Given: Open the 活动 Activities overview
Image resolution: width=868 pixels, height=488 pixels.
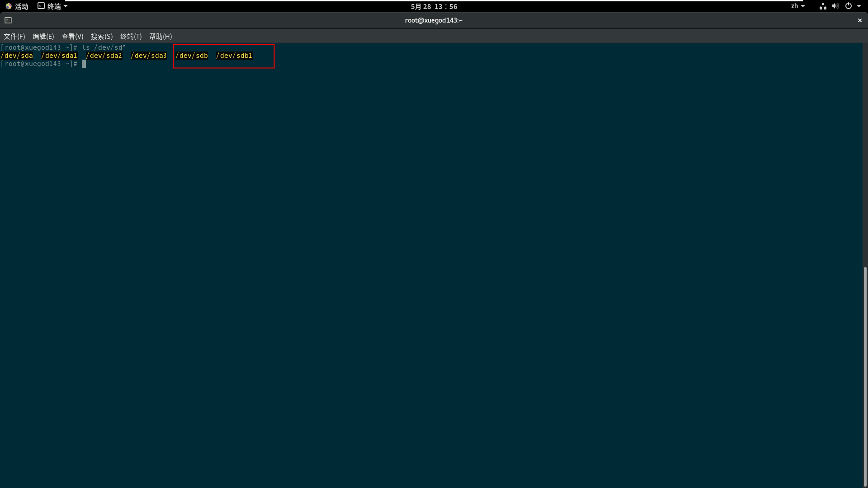Looking at the screenshot, I should (x=17, y=6).
